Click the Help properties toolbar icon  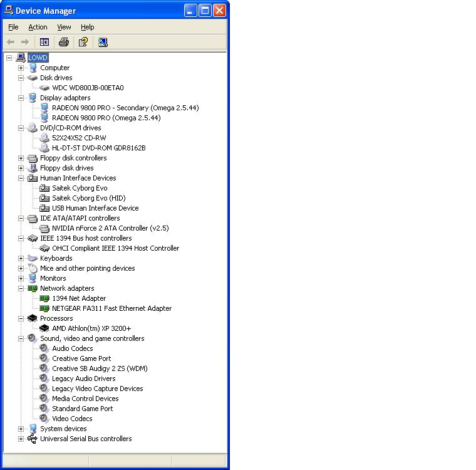pyautogui.click(x=83, y=42)
